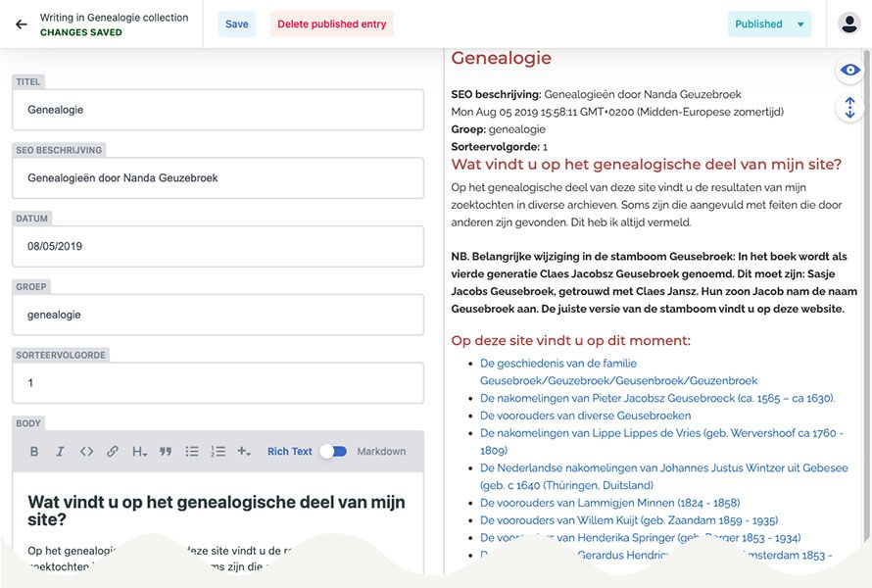Open link nakomelingen van Johannes Justus Wintzer

coord(664,476)
